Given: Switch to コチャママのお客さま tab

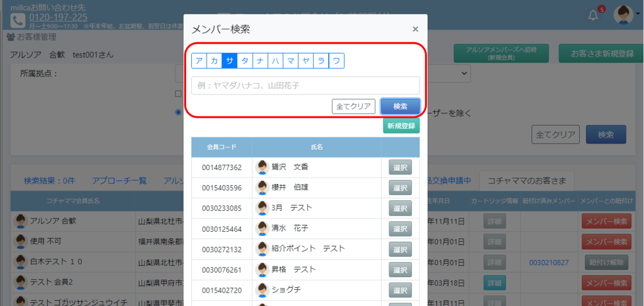Looking at the screenshot, I should (x=525, y=181).
